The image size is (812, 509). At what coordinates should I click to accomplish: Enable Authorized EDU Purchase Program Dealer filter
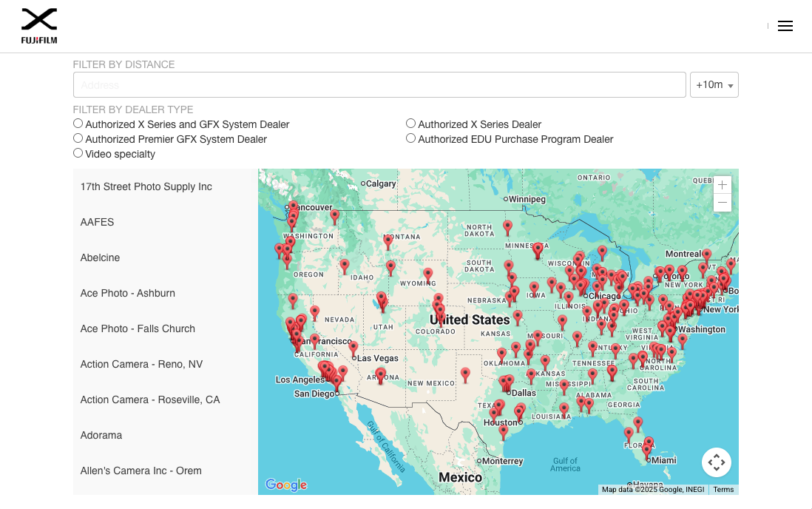[x=410, y=138]
